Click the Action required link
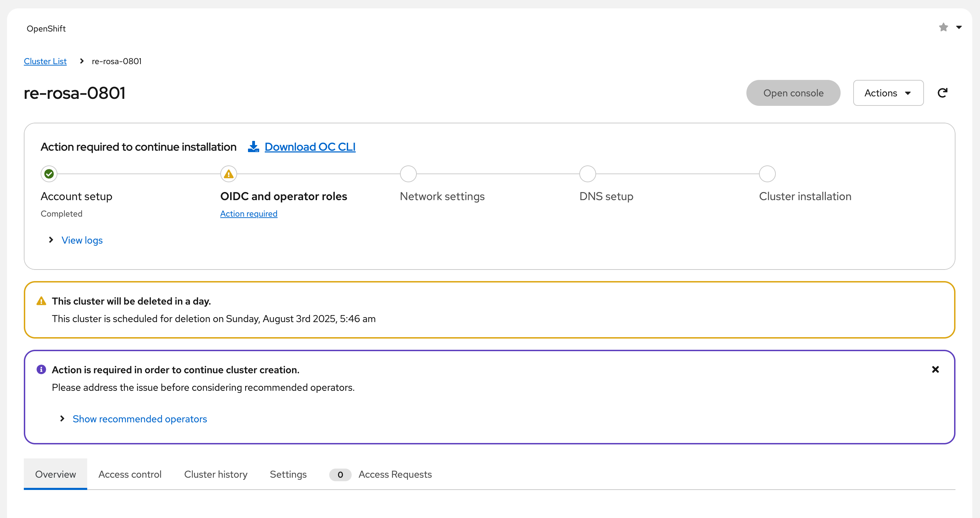Screen dimensions: 980x518 click(248, 213)
